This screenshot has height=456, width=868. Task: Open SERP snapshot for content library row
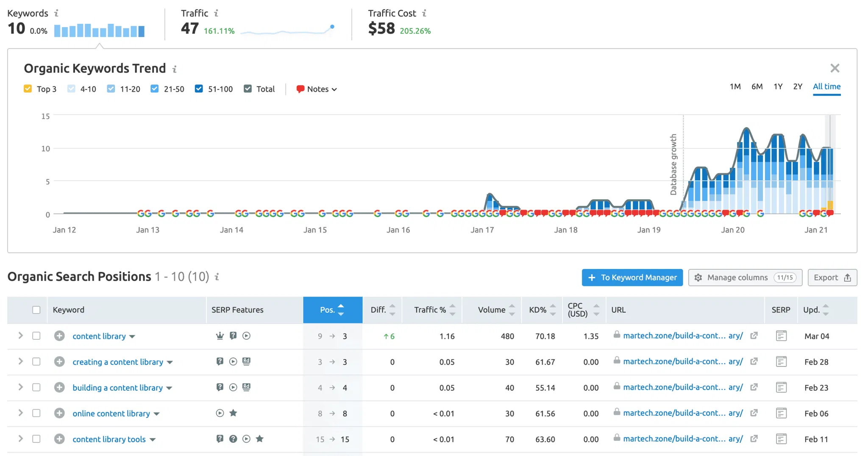[781, 336]
